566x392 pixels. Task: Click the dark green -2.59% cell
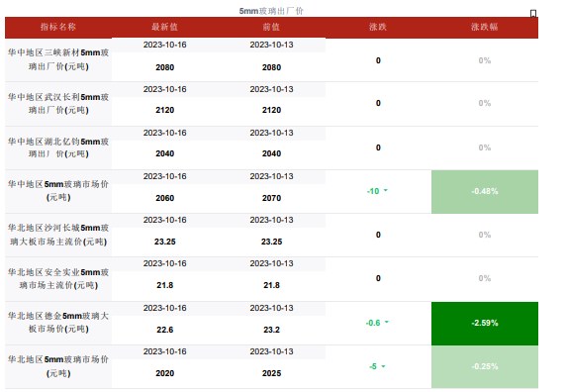485,324
